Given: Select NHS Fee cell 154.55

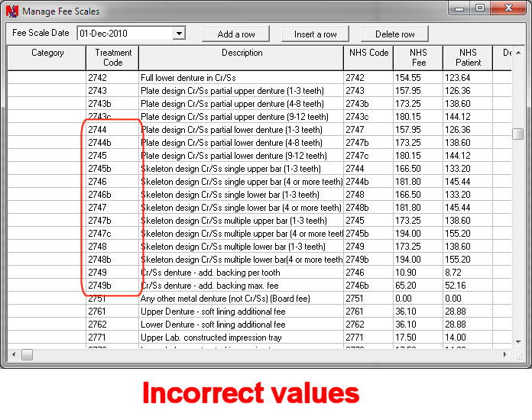Looking at the screenshot, I should pos(418,78).
